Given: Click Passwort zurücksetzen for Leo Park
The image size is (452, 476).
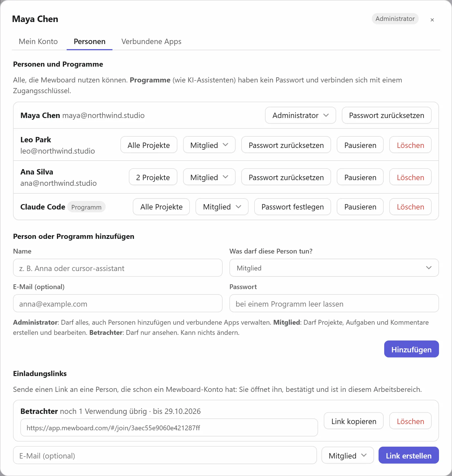Looking at the screenshot, I should 286,145.
